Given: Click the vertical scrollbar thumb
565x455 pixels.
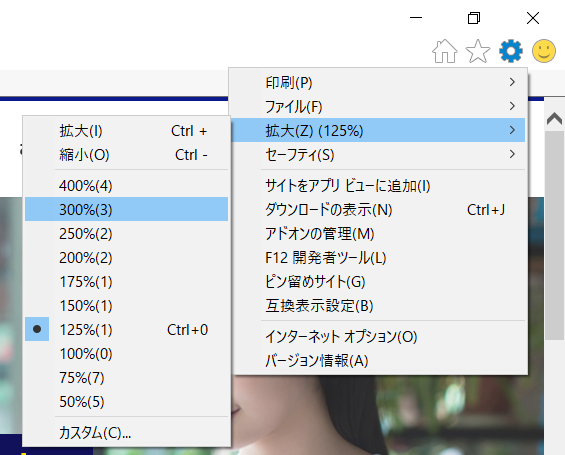Looking at the screenshot, I should (x=554, y=235).
